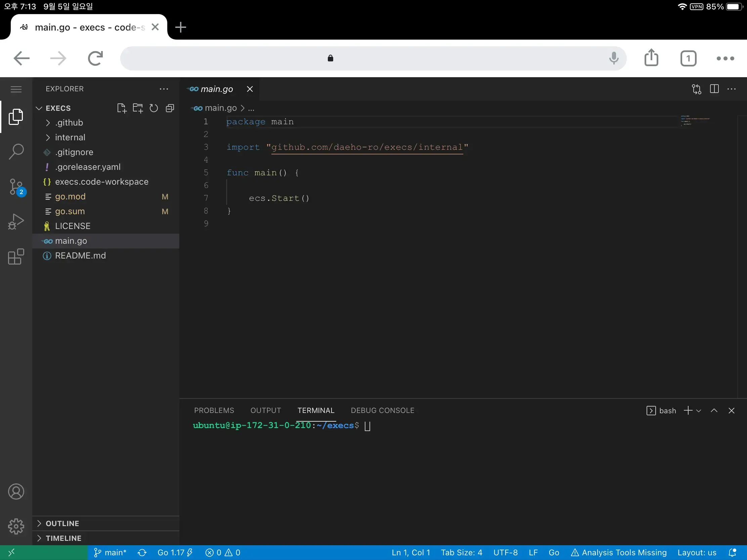This screenshot has width=747, height=560.
Task: Refresh the explorer file tree
Action: point(153,108)
